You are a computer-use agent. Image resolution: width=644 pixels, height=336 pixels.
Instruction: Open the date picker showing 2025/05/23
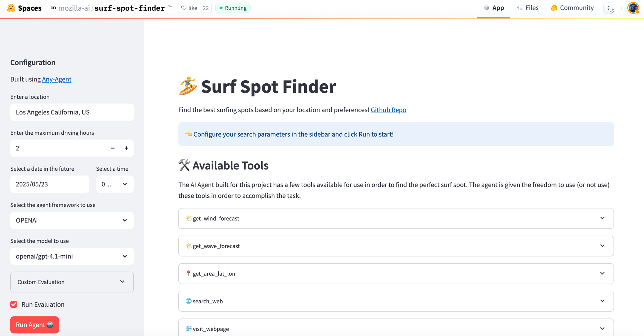click(x=50, y=184)
